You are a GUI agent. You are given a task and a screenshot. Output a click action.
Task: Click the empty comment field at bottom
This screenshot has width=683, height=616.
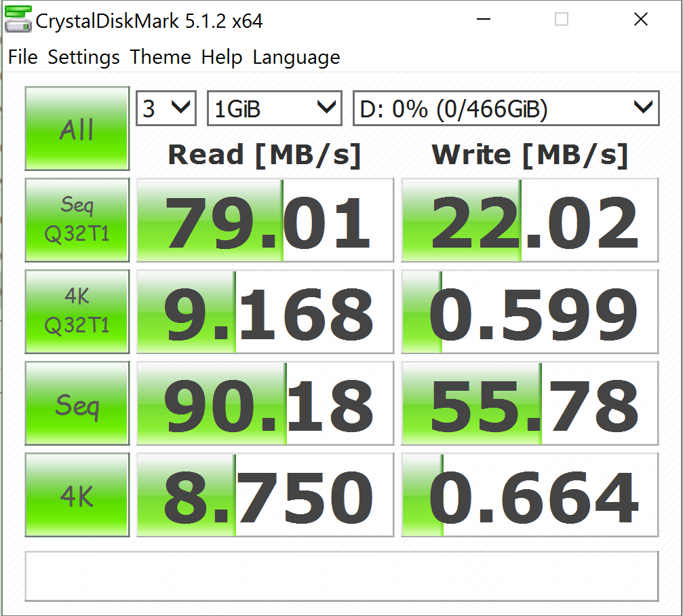pyautogui.click(x=342, y=577)
